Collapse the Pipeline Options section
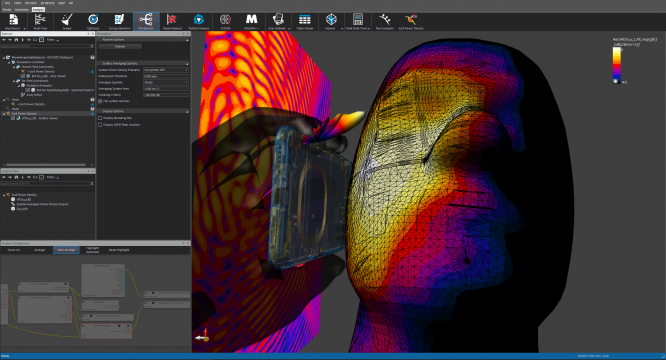 point(187,40)
